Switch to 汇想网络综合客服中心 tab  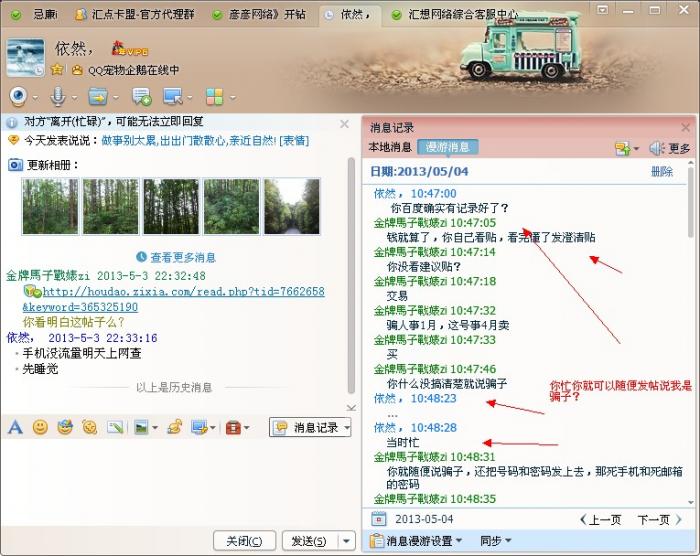(x=456, y=15)
